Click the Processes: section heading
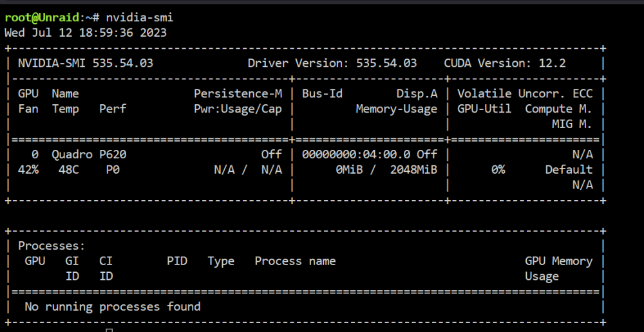Viewport: 644px width, 332px height. tap(52, 246)
